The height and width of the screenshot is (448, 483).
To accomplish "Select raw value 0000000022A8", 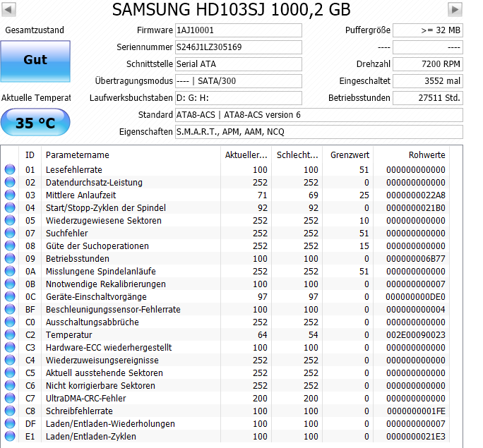I will point(416,195).
